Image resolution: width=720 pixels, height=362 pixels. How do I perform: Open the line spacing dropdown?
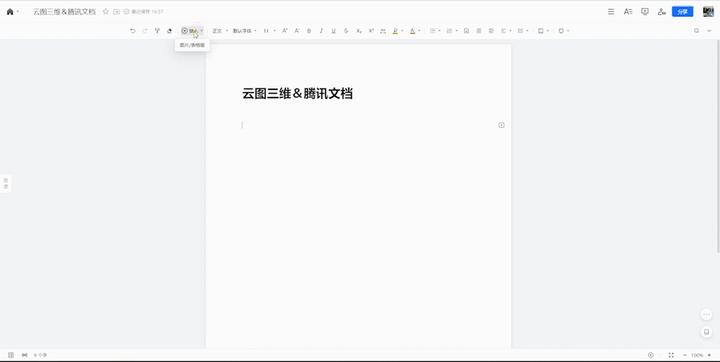523,31
